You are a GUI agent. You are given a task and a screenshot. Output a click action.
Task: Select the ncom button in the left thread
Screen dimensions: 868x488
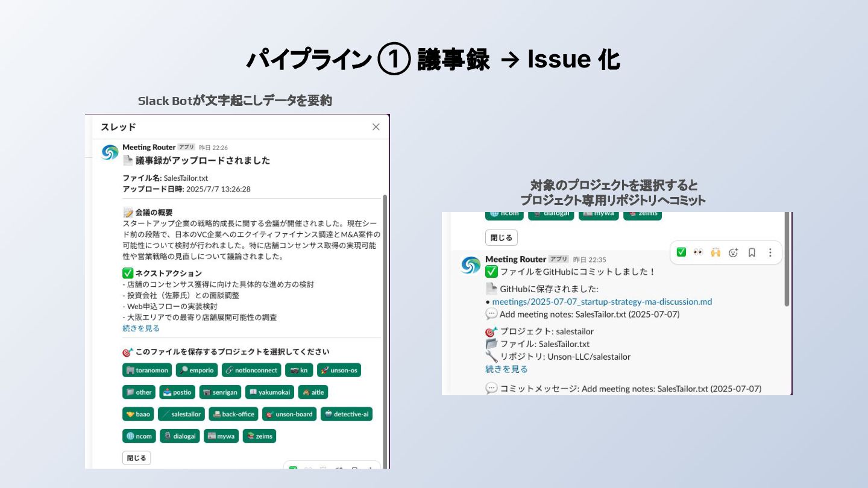pos(139,436)
